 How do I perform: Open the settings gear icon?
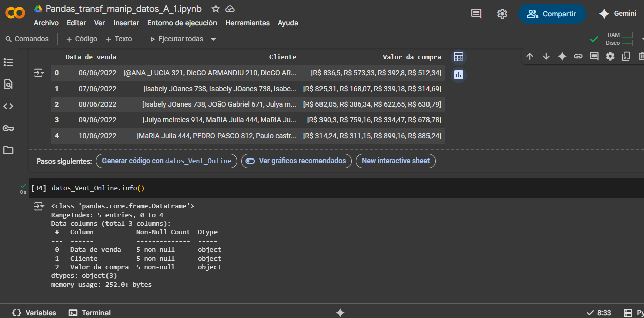[x=502, y=14]
